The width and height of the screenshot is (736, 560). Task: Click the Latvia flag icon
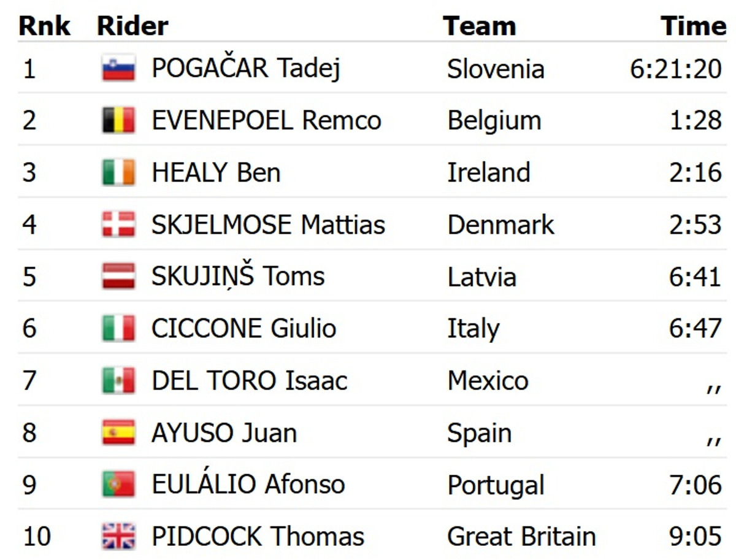coord(118,277)
